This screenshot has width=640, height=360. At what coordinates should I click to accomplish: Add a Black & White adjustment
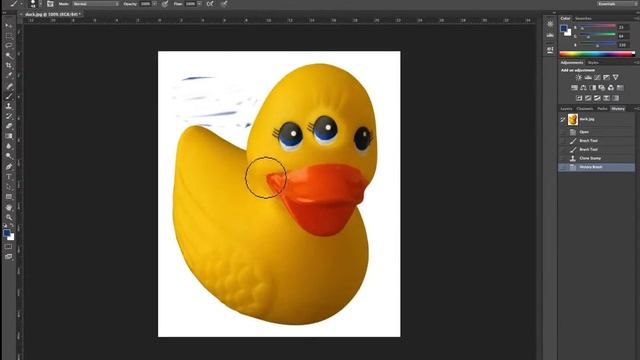pyautogui.click(x=593, y=88)
